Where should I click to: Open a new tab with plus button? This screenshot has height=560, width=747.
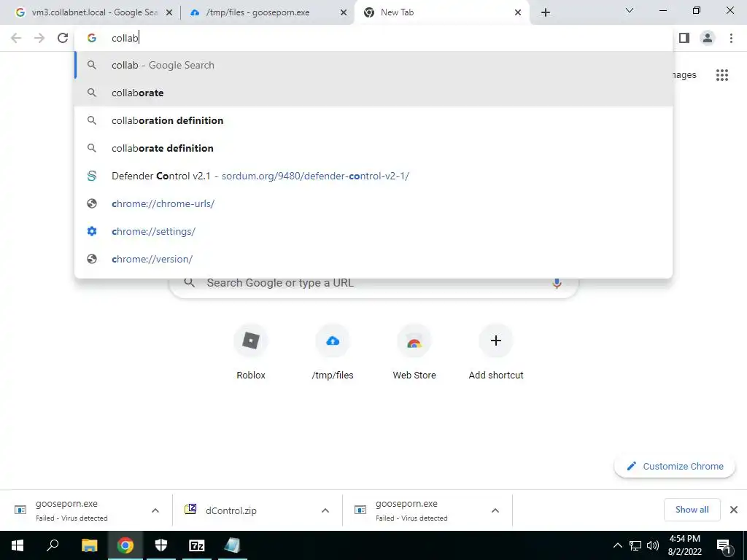(x=546, y=12)
